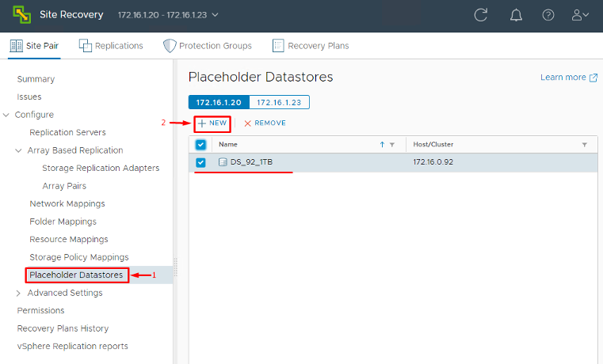The width and height of the screenshot is (603, 364).
Task: Open the Learn more link
Action: pyautogui.click(x=569, y=78)
